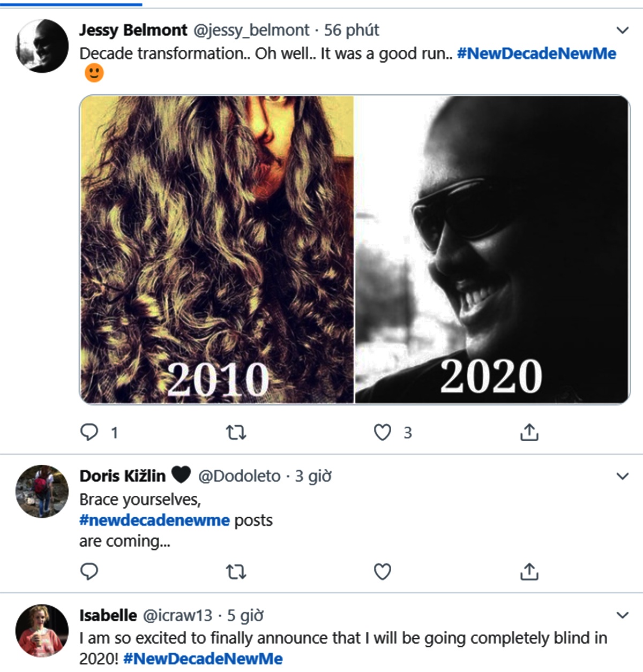This screenshot has height=672, width=643.
Task: Click #NewDecadeNewMe hashtag in Isabelle's tweet
Action: coord(203,659)
